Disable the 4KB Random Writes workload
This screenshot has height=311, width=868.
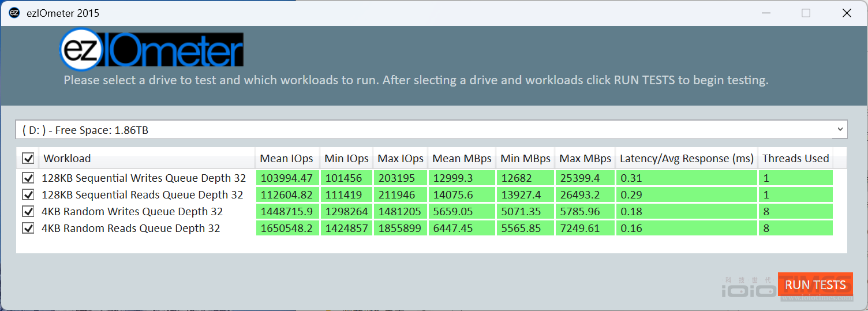[28, 212]
